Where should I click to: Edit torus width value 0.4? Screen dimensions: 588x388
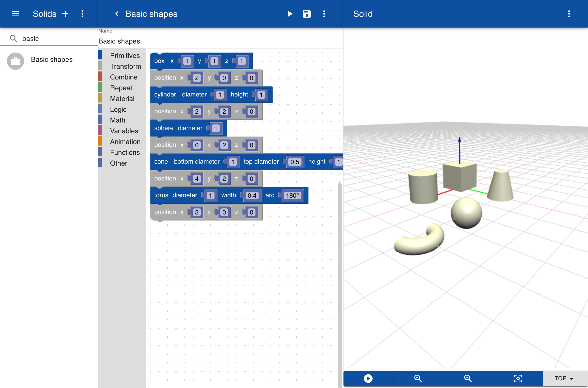pos(252,196)
